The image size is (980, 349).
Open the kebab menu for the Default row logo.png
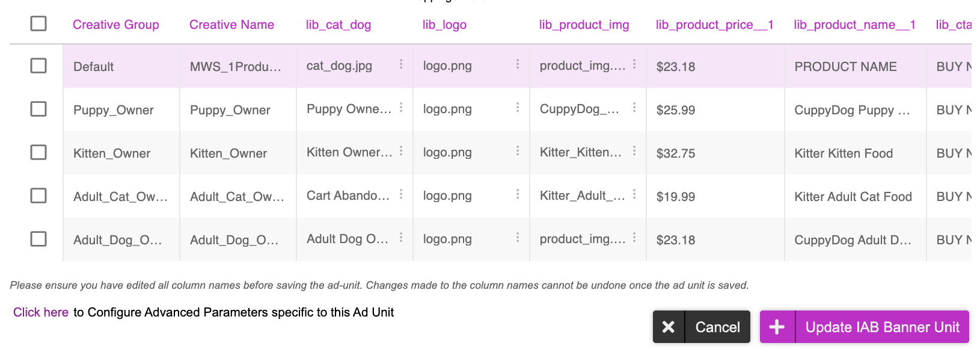(518, 64)
